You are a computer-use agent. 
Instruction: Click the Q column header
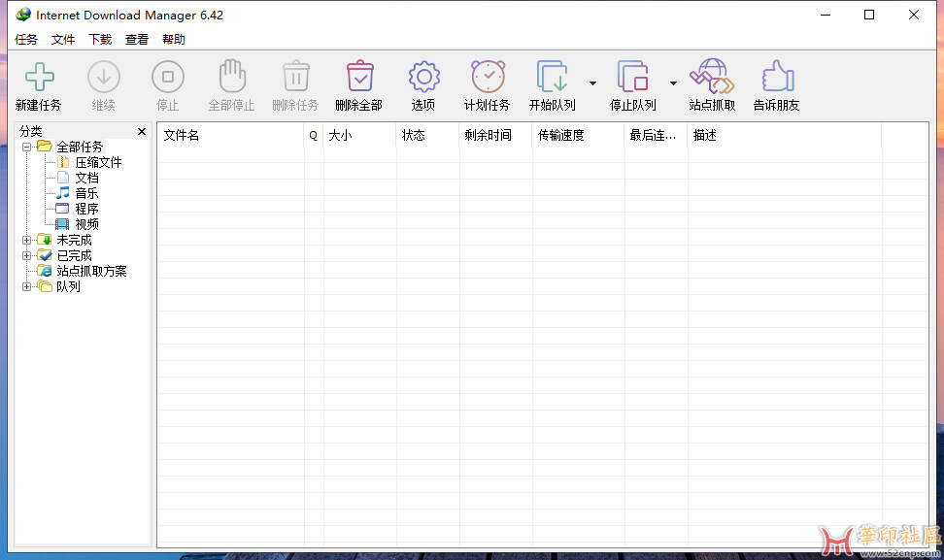(314, 135)
